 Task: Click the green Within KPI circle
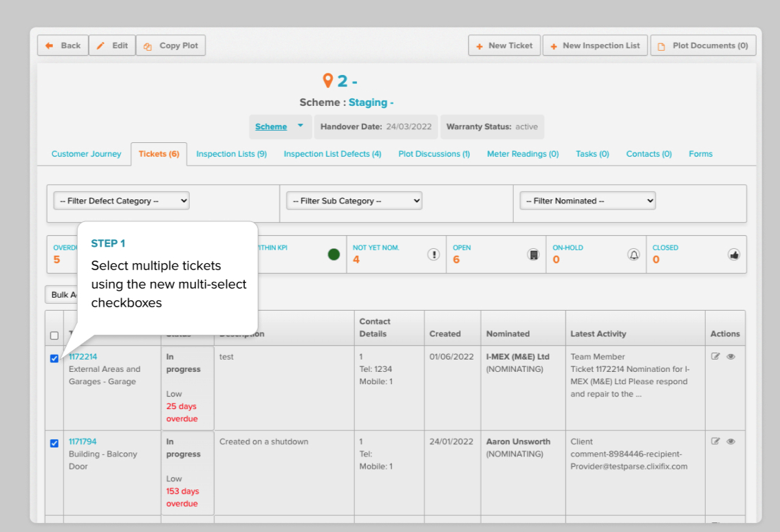tap(334, 254)
